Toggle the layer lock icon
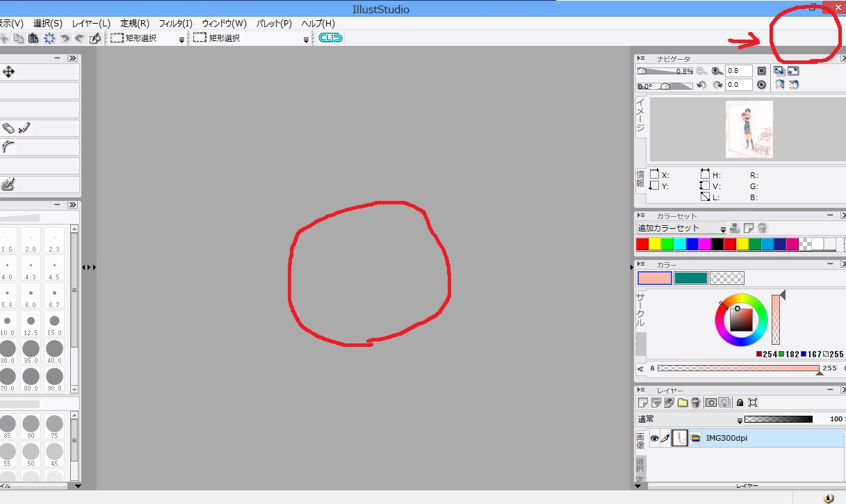The image size is (846, 504). coord(740,403)
